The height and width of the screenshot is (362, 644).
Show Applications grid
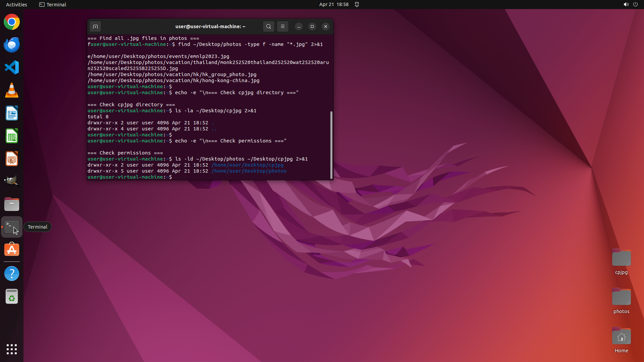tap(12, 349)
